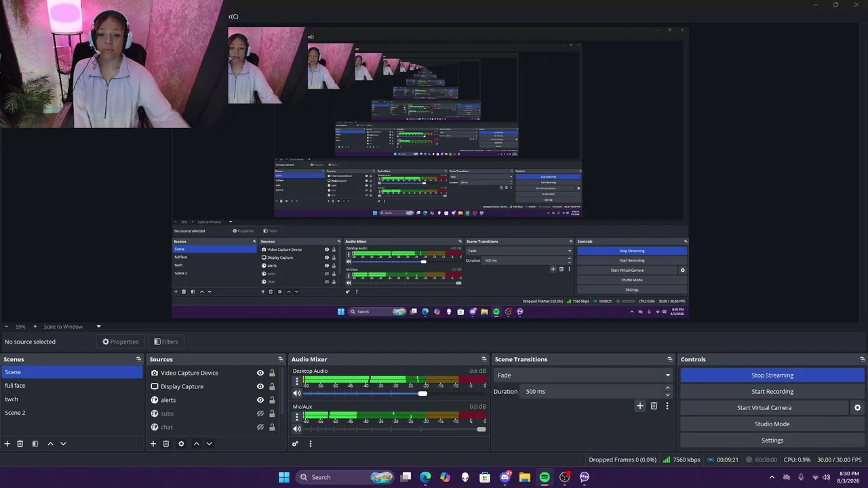Open transition properties three-dot menu
Screen dimensions: 868x488
pos(667,406)
